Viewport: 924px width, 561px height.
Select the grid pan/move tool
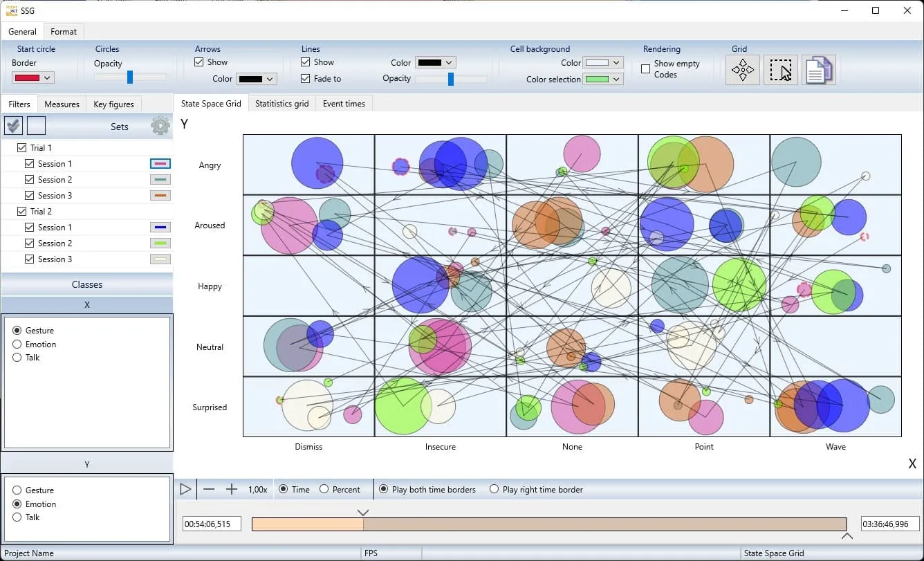click(742, 69)
